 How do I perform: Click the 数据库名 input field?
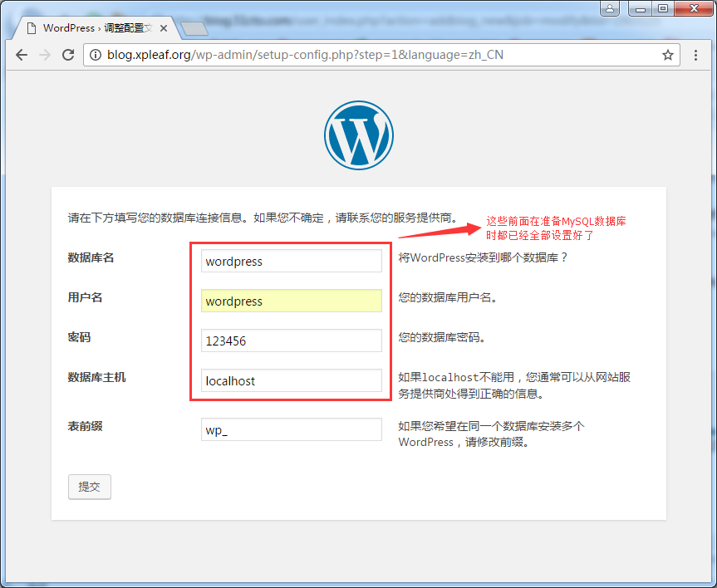click(292, 261)
